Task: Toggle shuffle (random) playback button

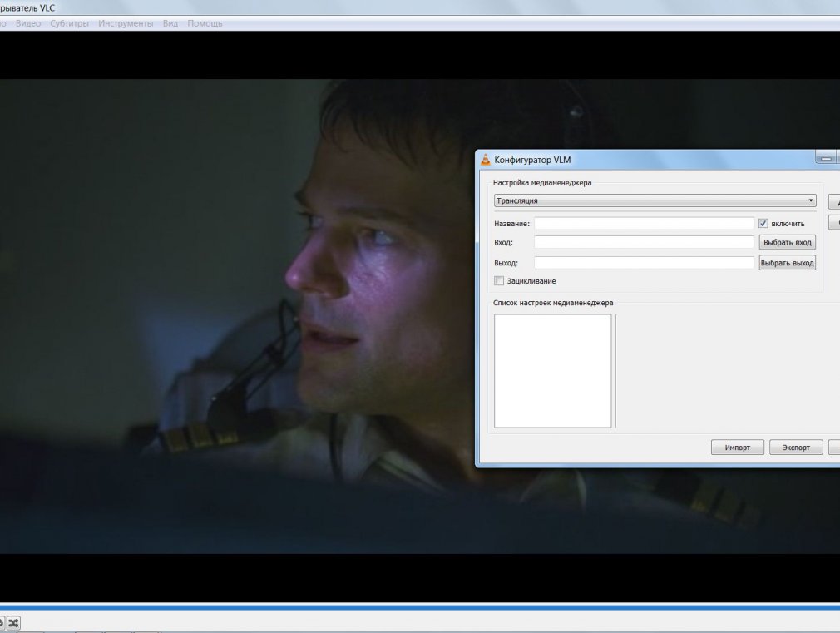Action: coord(13,622)
